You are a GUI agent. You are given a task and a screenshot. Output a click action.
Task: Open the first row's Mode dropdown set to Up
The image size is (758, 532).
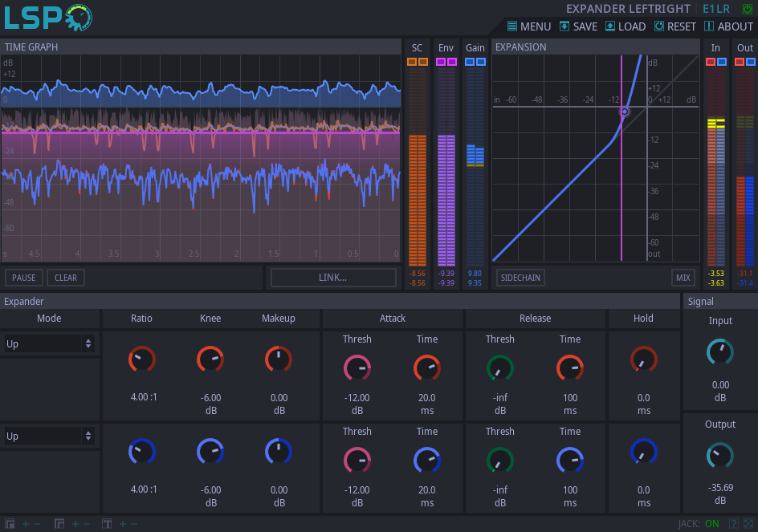[x=49, y=343]
